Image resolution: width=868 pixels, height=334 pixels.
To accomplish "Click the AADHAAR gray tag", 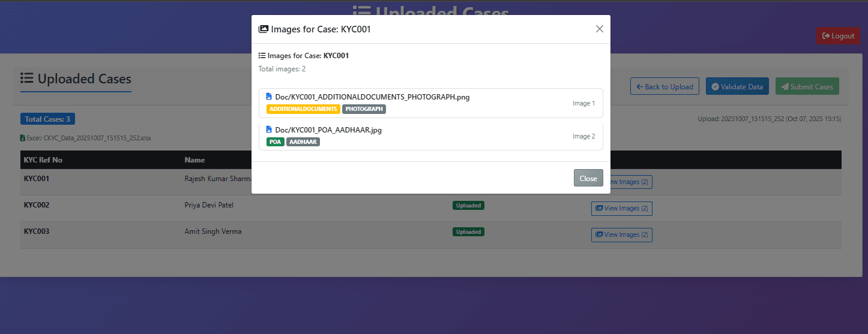I will click(x=303, y=142).
